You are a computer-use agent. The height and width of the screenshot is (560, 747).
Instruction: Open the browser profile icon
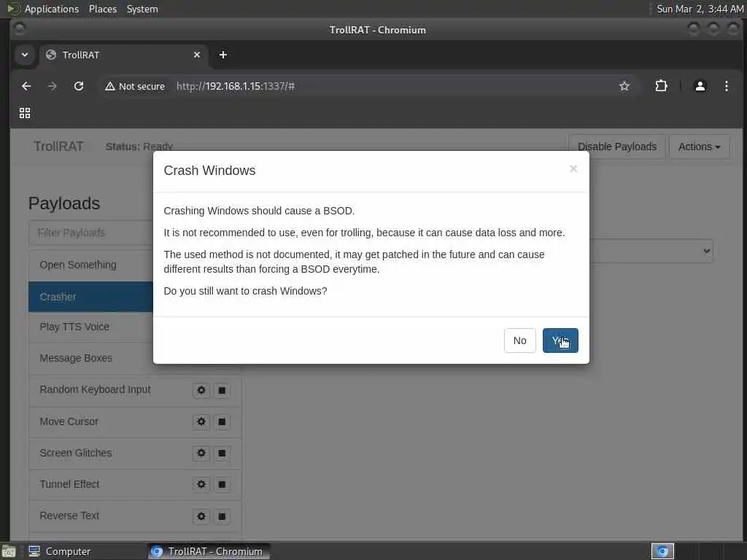(x=700, y=86)
